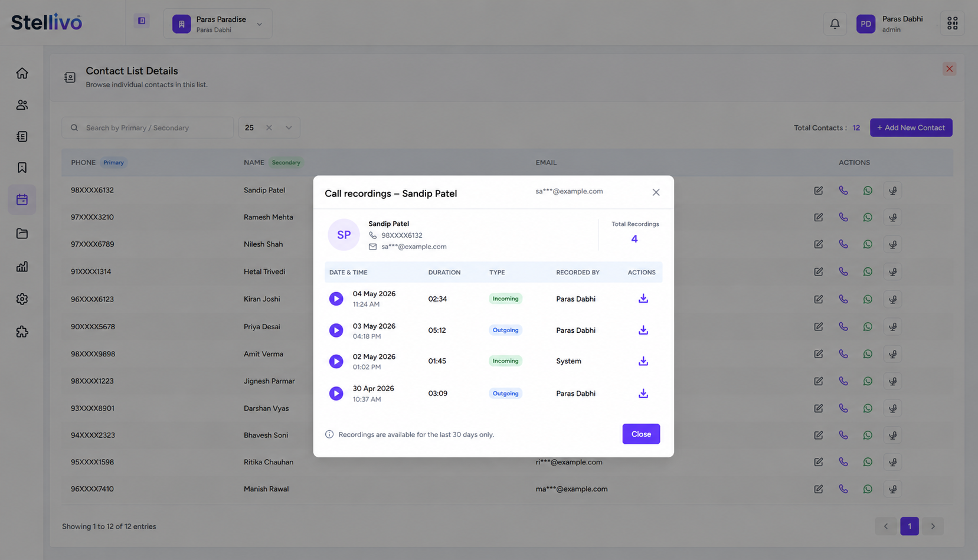Close the Call recordings dialog with X

[x=656, y=192]
